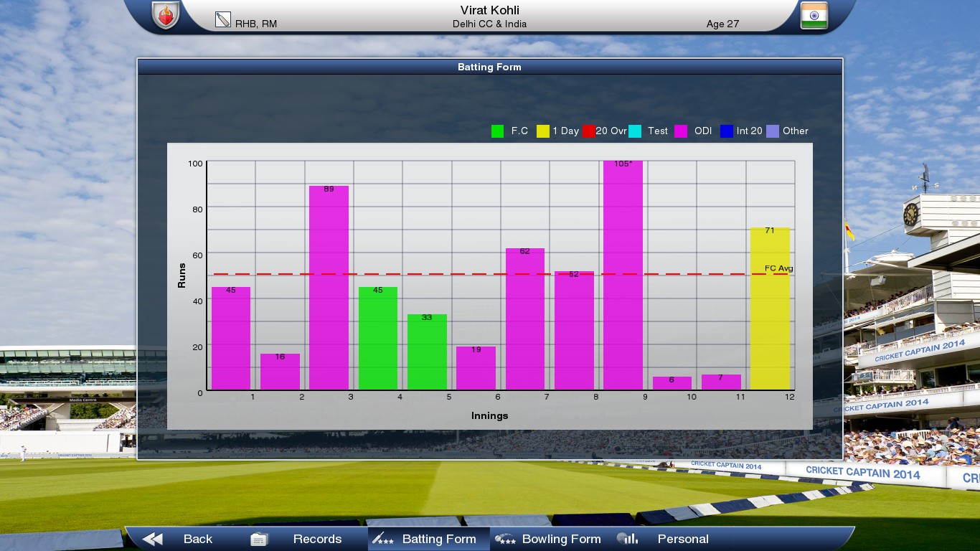Click the Records book icon
The width and height of the screenshot is (980, 551).
tap(259, 539)
